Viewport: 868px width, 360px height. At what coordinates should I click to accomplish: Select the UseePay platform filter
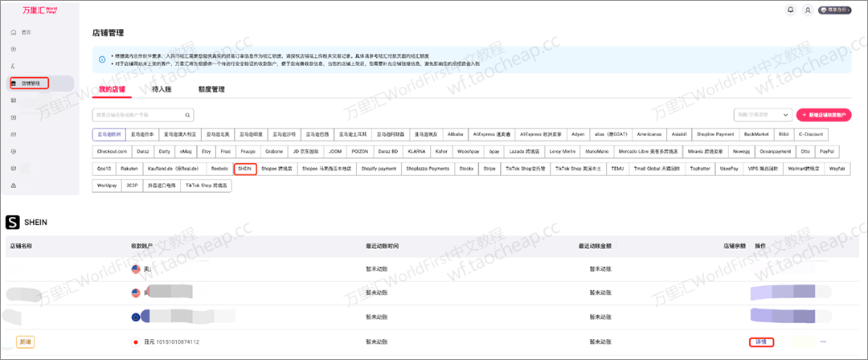click(x=728, y=168)
